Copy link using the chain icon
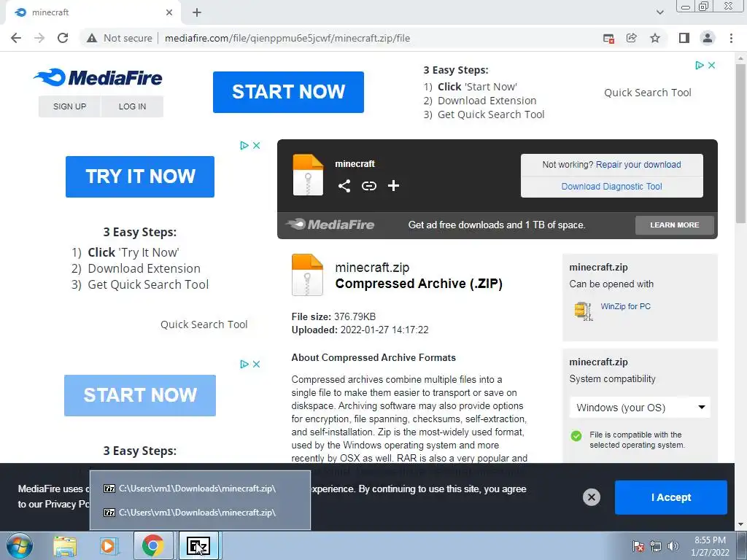The width and height of the screenshot is (747, 560). [368, 186]
